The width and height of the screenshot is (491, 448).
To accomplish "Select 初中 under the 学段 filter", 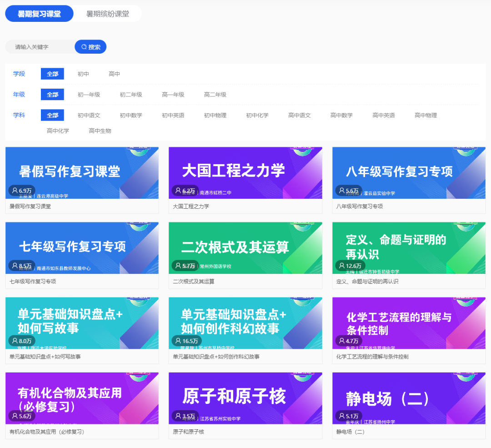I will pos(83,73).
